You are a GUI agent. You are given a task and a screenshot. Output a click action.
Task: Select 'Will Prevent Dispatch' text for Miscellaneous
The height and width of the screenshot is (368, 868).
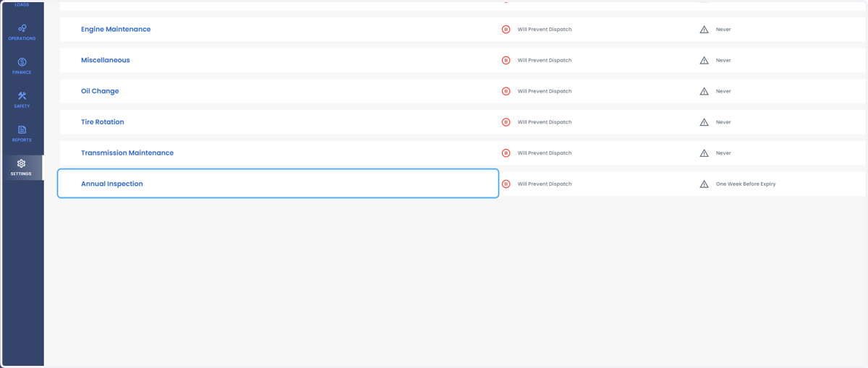[x=545, y=61]
